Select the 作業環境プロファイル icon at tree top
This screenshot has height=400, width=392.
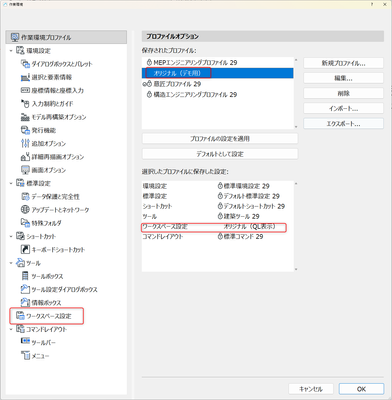[15, 37]
